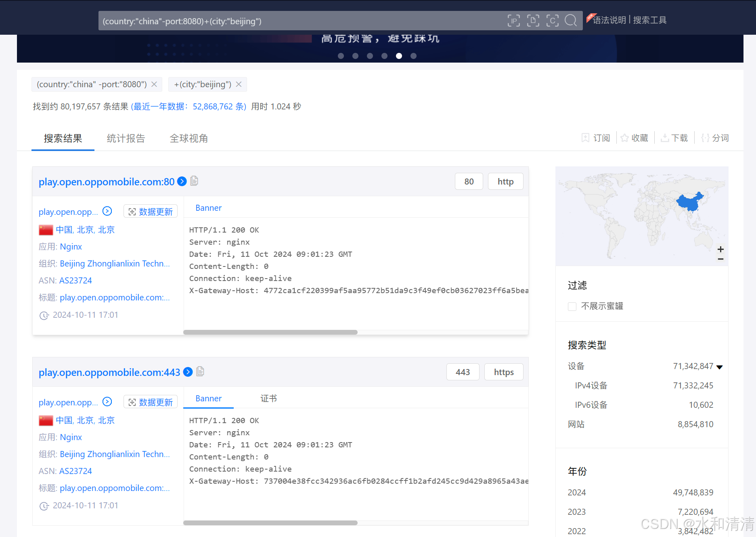The image size is (756, 537).
Task: Open arrow icon next to play.open.oppomobile.com:443
Action: tap(188, 372)
